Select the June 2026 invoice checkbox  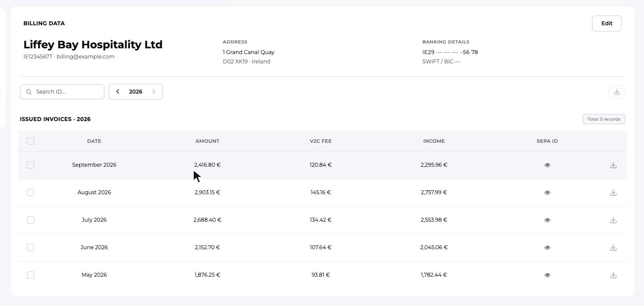[x=31, y=247]
